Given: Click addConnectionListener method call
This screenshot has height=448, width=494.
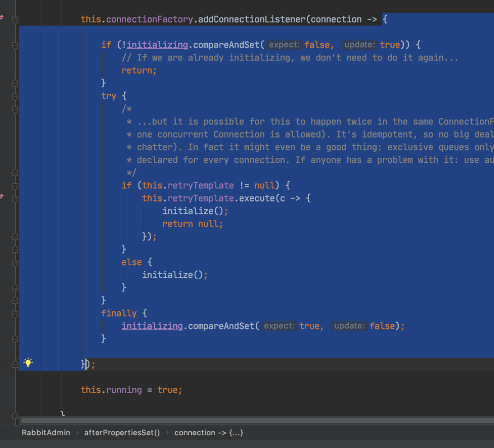Looking at the screenshot, I should (x=252, y=20).
